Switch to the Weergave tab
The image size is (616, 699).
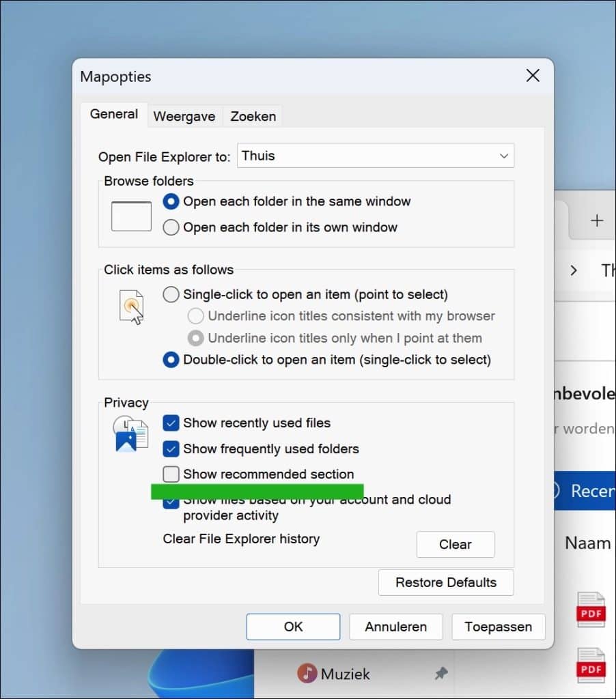coord(184,116)
